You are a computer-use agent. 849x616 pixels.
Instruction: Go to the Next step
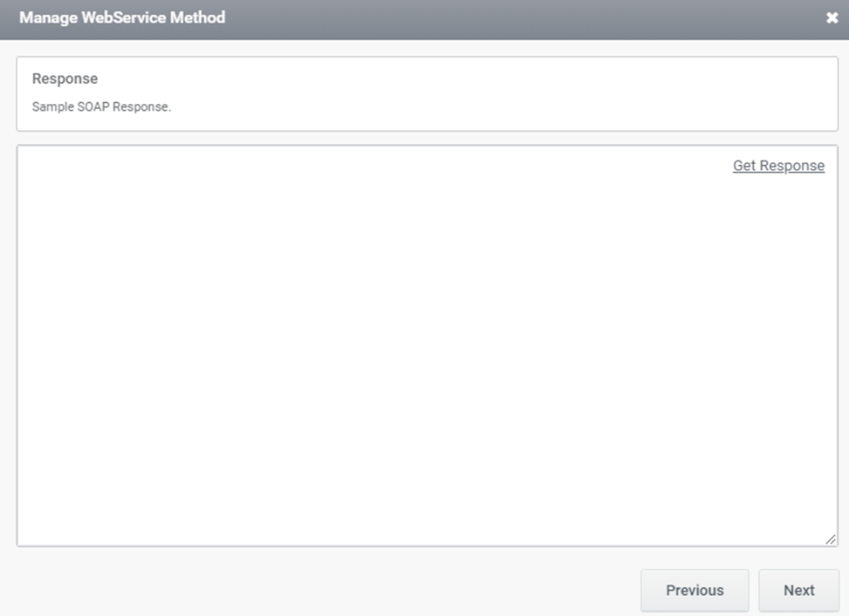pyautogui.click(x=798, y=590)
